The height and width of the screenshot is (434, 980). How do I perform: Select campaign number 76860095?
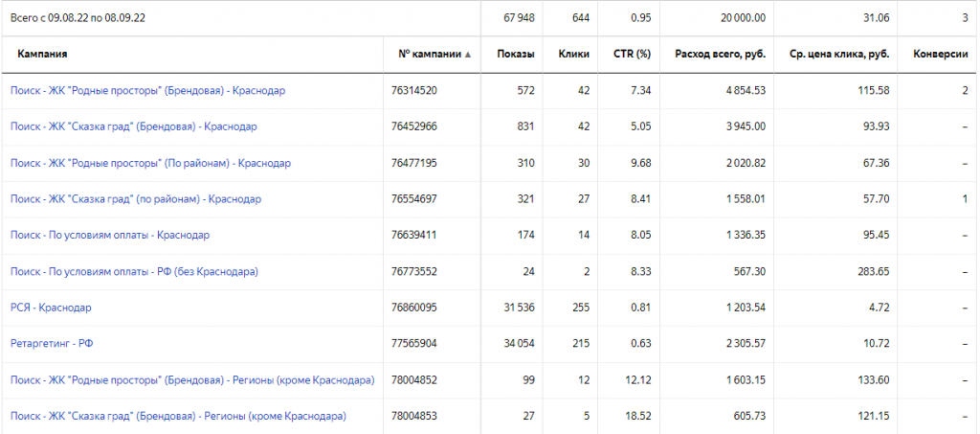(x=414, y=308)
